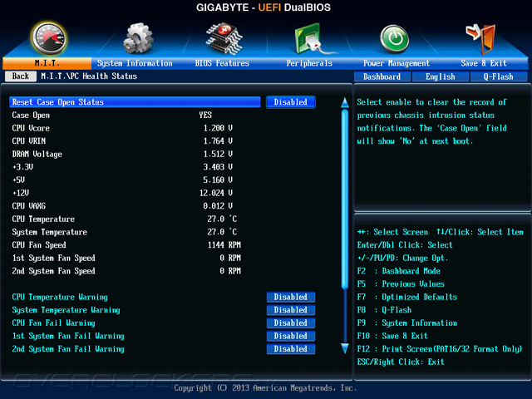Launch Q-Flash utility button

499,76
